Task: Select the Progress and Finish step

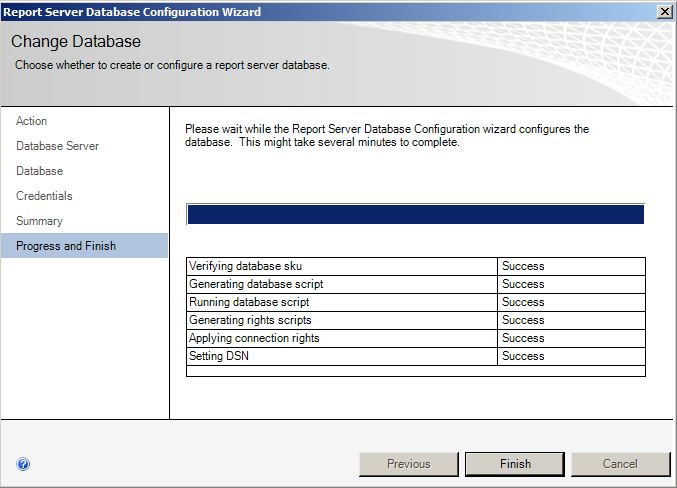Action: (84, 246)
